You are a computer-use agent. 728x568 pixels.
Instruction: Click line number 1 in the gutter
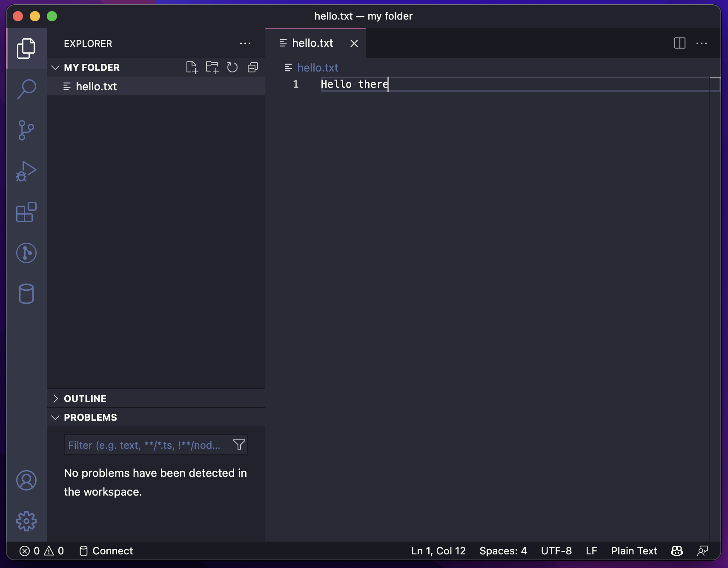296,84
